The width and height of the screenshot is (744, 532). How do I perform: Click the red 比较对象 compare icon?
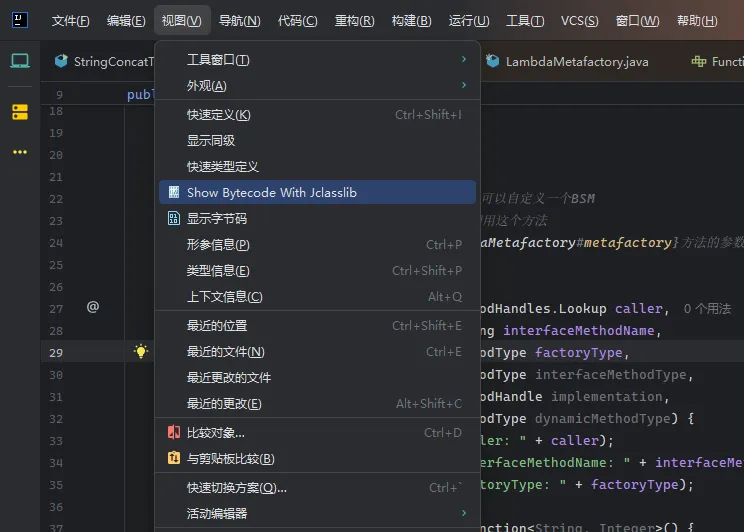pyautogui.click(x=174, y=432)
